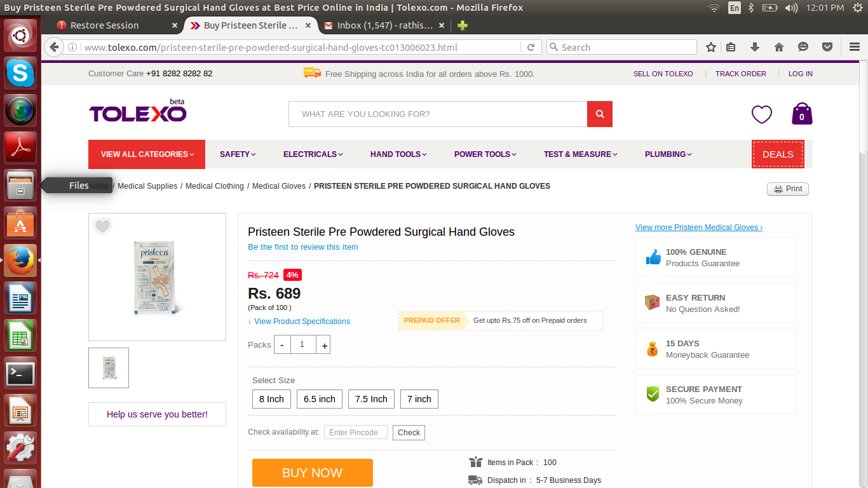This screenshot has width=868, height=488.
Task: Select the 8 Inch size option
Action: point(271,399)
